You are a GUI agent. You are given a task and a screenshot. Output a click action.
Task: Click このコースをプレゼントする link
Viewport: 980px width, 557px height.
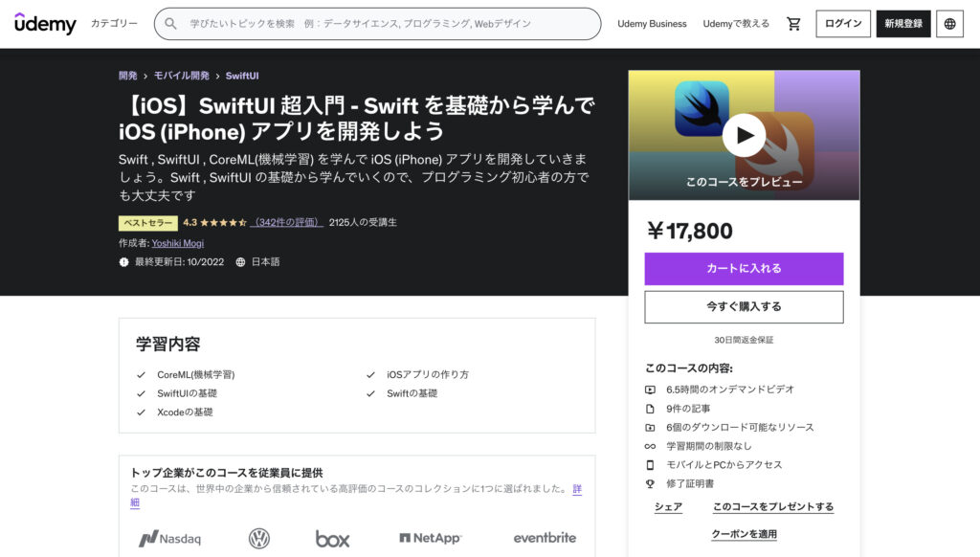[773, 507]
